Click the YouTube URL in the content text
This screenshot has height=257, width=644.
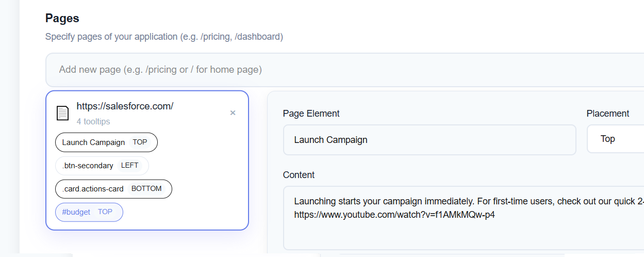394,214
